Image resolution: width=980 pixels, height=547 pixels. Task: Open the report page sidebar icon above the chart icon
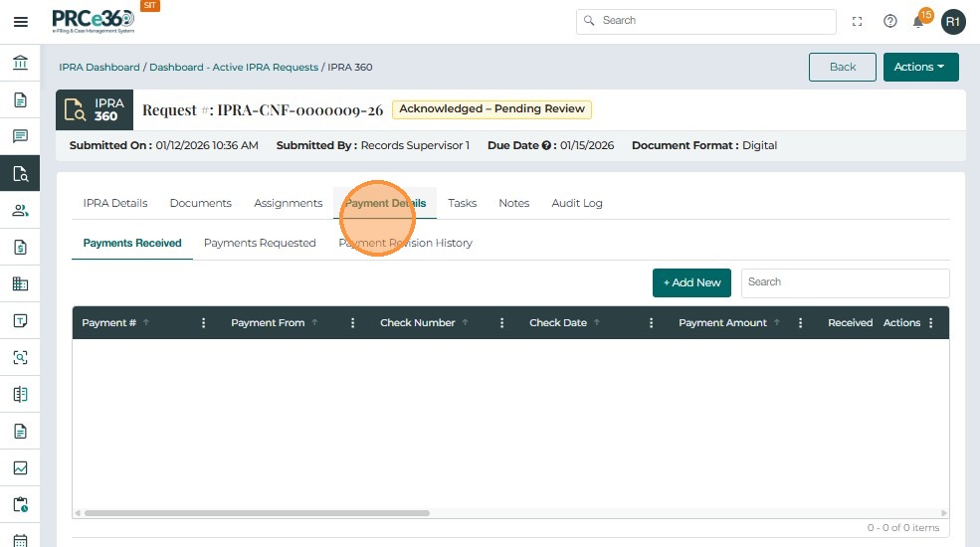pos(20,431)
